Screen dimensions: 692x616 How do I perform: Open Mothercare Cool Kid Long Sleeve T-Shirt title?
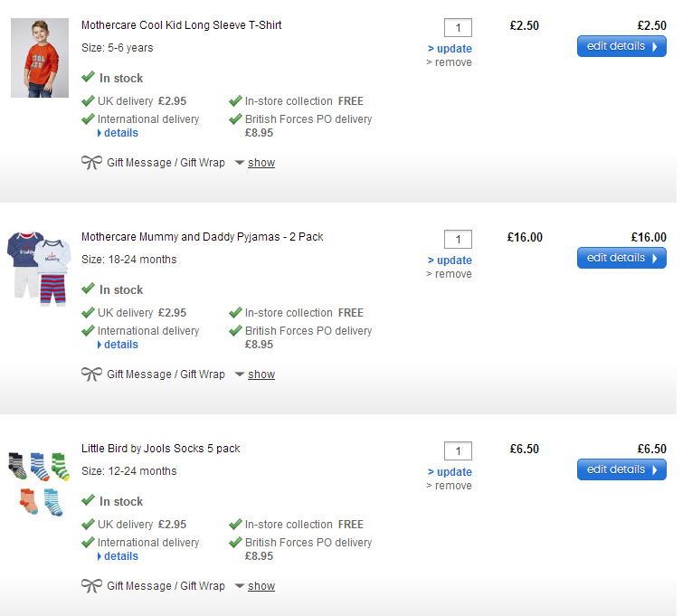point(181,25)
